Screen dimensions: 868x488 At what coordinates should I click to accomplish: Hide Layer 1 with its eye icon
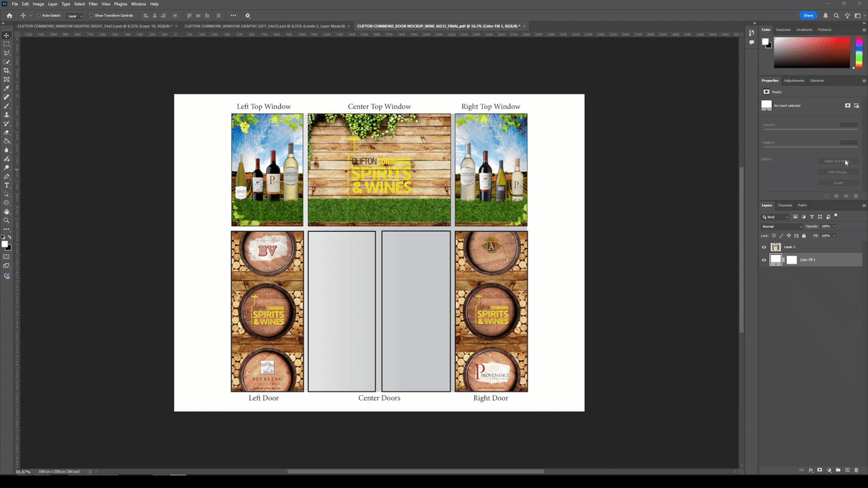764,247
